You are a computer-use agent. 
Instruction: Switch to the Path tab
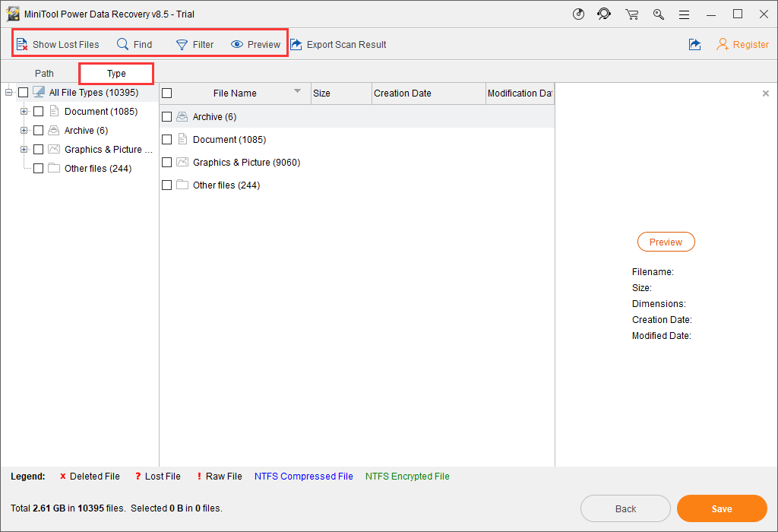click(44, 74)
